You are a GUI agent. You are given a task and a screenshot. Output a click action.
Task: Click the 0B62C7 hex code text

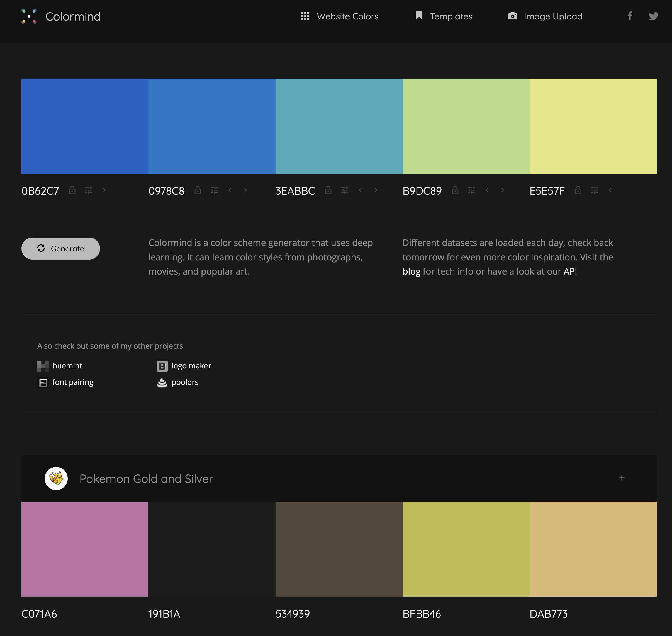[x=40, y=191]
